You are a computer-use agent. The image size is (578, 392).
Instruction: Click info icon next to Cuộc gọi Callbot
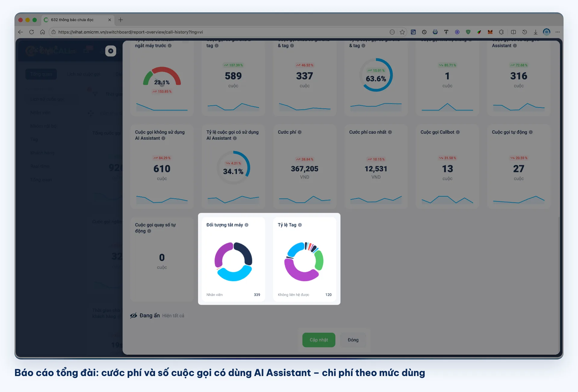[458, 132]
